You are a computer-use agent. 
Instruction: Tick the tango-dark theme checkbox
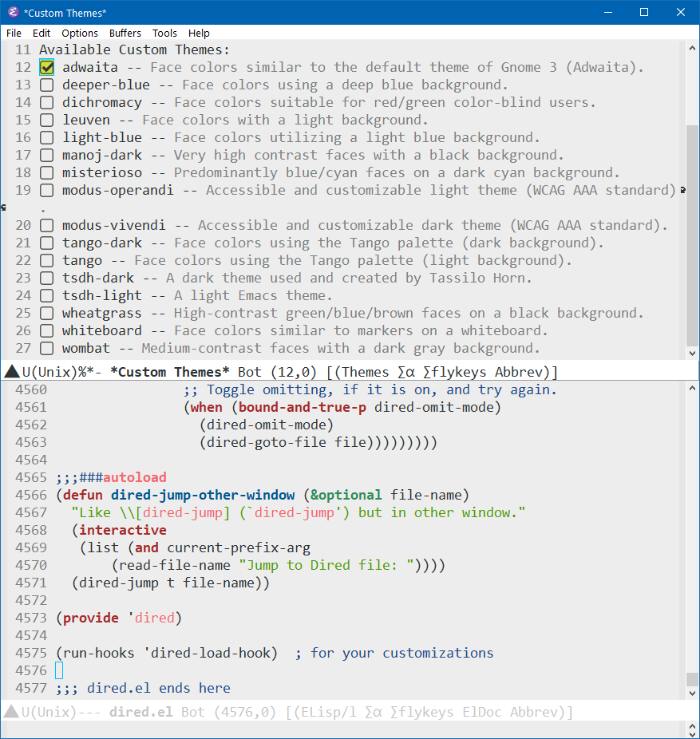[x=46, y=243]
